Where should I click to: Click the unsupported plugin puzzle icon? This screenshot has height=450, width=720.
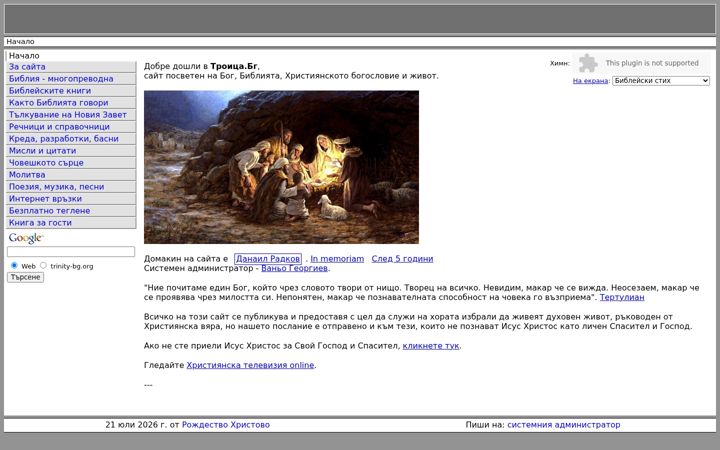click(588, 63)
